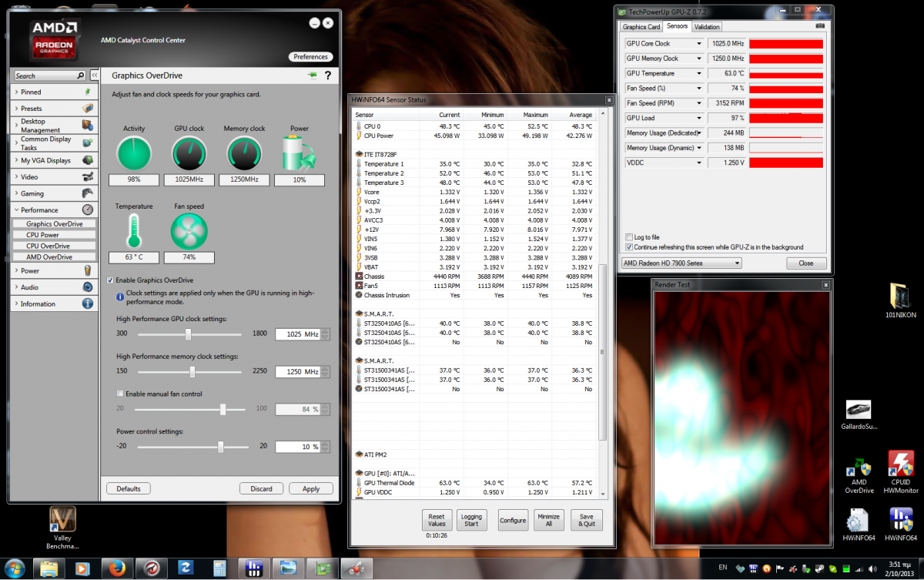
Task: Click Reset Values in HWiNFO64
Action: [437, 520]
